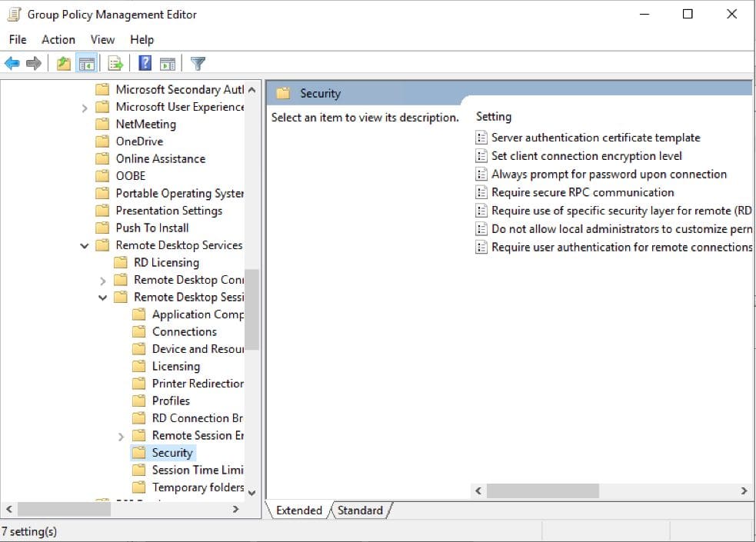This screenshot has width=756, height=542.
Task: Select Require use of specific security layer setting
Action: click(x=621, y=211)
